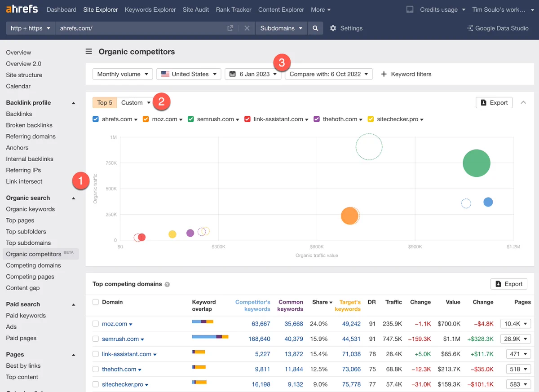Clear the URL with the X icon
Viewport: 539px width, 392px height.
coord(247,28)
